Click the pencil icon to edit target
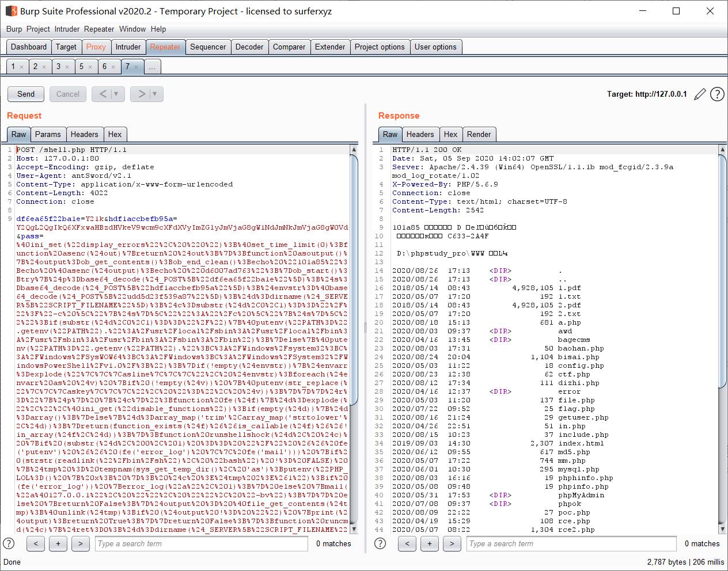 (x=700, y=94)
